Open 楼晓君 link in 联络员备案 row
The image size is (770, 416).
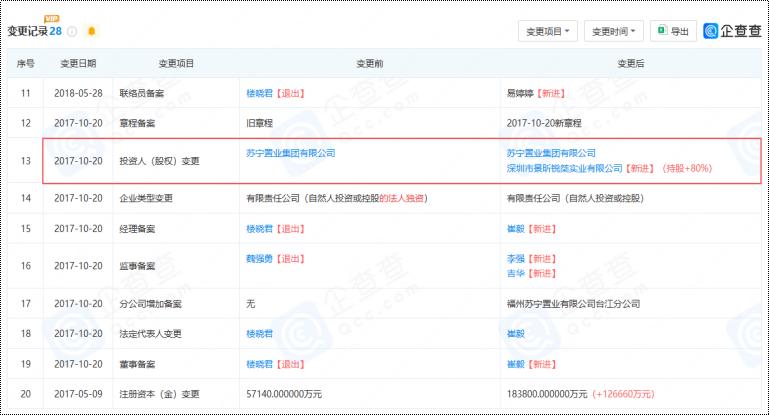pos(259,93)
